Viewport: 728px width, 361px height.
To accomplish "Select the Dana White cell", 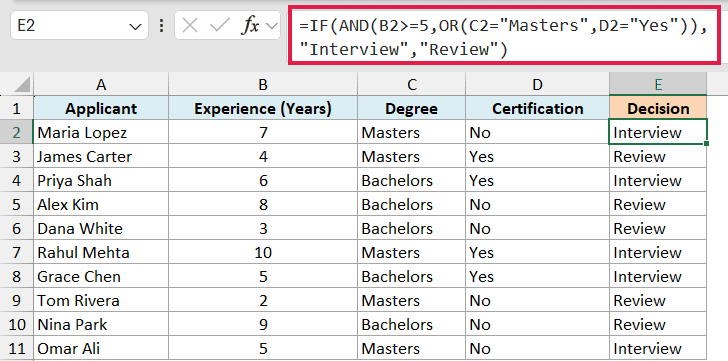I will [101, 228].
